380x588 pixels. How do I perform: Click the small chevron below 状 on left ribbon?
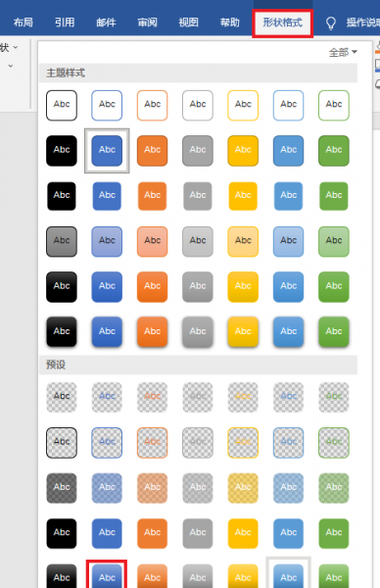click(11, 66)
